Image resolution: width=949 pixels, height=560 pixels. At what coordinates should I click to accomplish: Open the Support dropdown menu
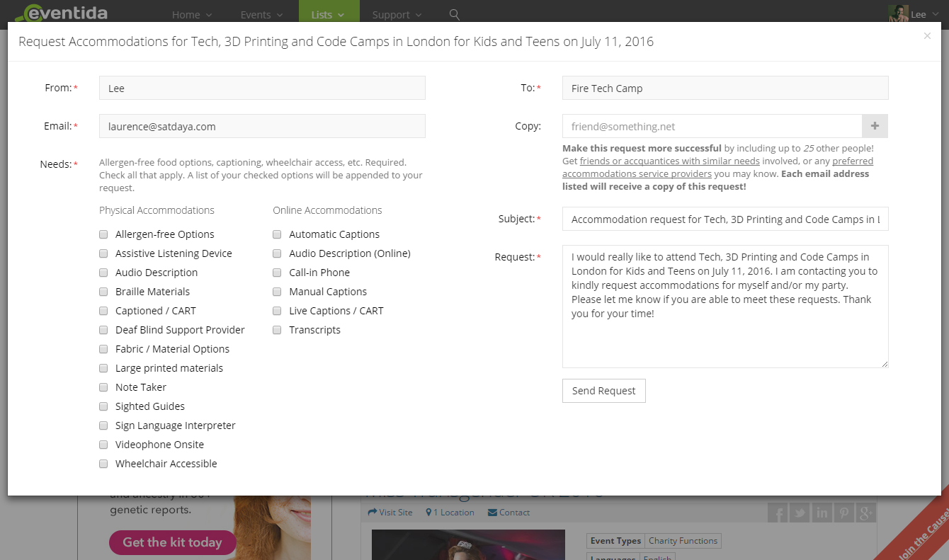click(397, 14)
